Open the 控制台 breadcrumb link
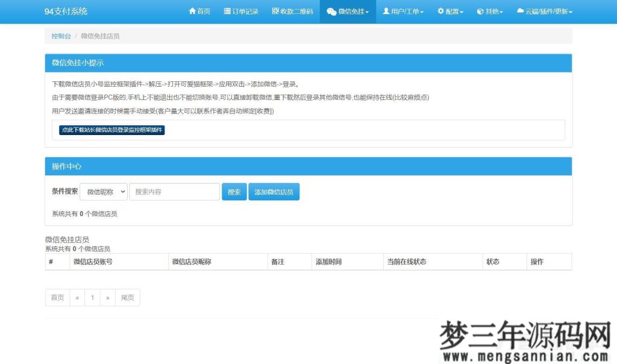Image resolution: width=617 pixels, height=364 pixels. click(x=60, y=36)
